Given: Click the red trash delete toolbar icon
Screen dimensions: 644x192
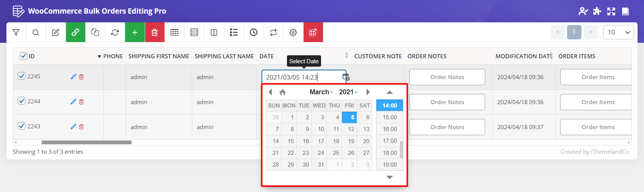Looking at the screenshot, I should pyautogui.click(x=155, y=33).
